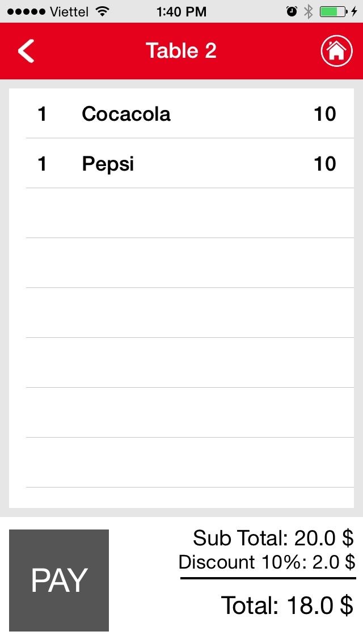Tap the cellular signal dots
The width and height of the screenshot is (363, 644).
(x=26, y=11)
